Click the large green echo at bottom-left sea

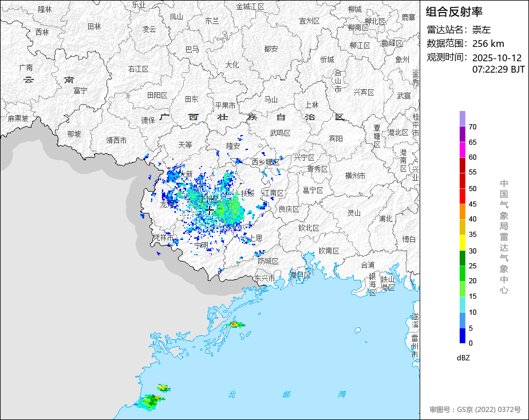152,401
